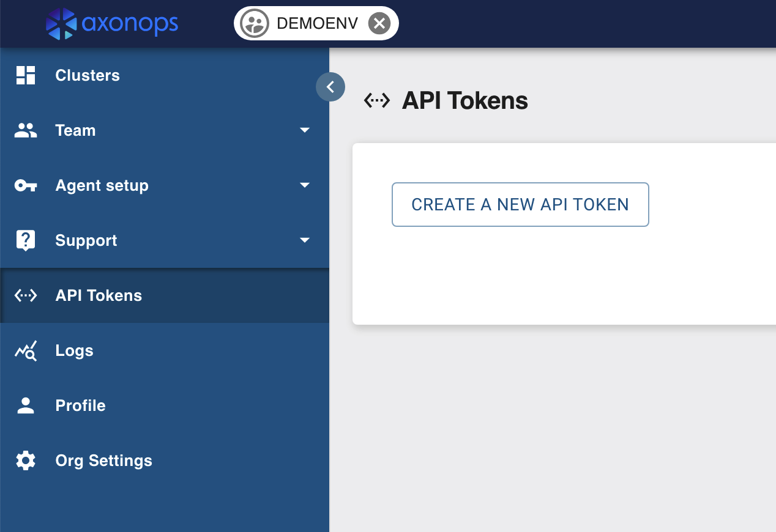
Task: Navigate to Clusters
Action: click(x=88, y=75)
